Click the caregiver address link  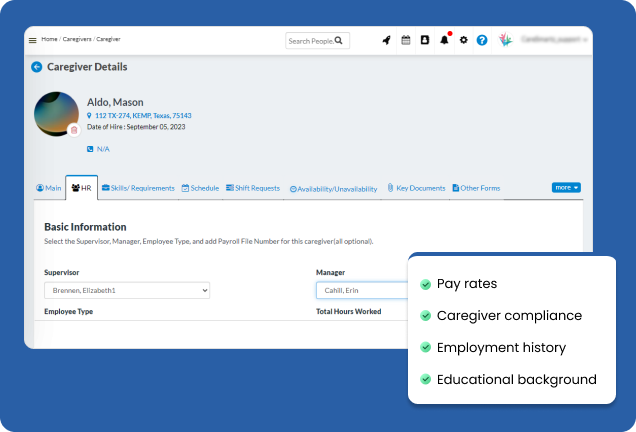[142, 115]
